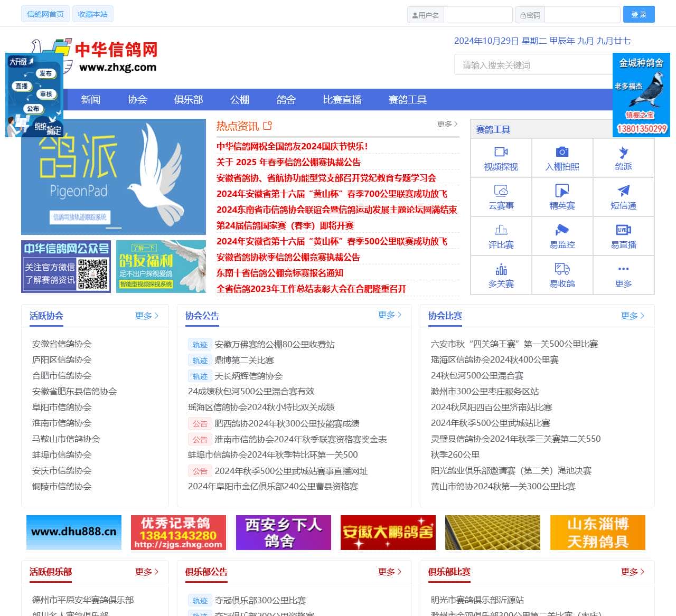Image resolution: width=676 pixels, height=616 pixels.
Task: Click 轨迹 tag beside 安徽万佛赛鸽公棚80公里收费站
Action: click(200, 344)
